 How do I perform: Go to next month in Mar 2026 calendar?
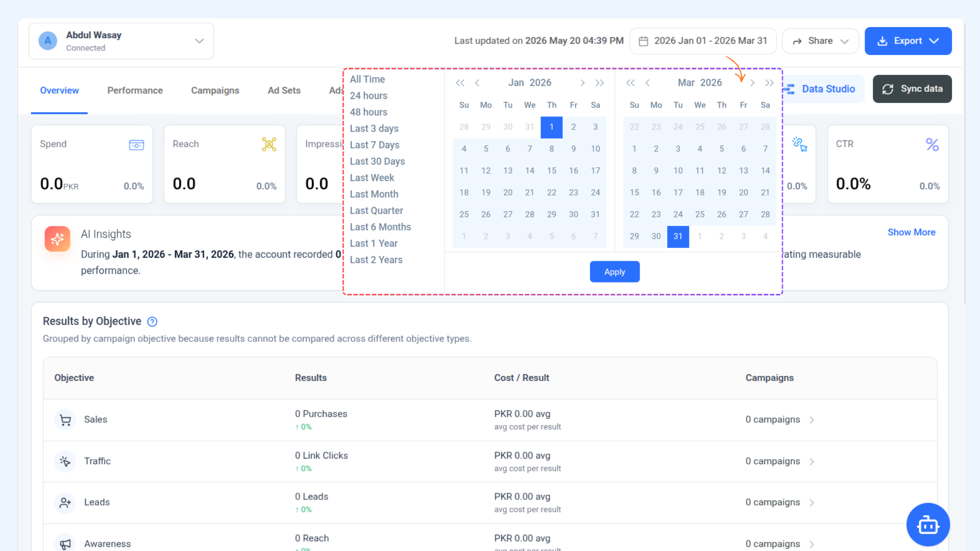pyautogui.click(x=752, y=83)
